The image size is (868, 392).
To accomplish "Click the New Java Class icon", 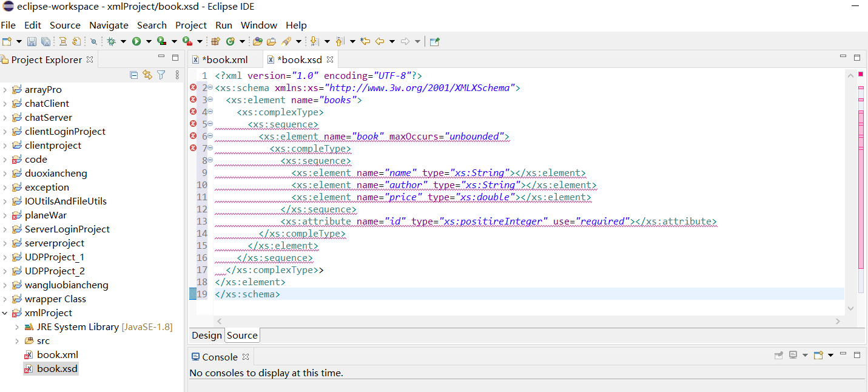I will pyautogui.click(x=230, y=41).
